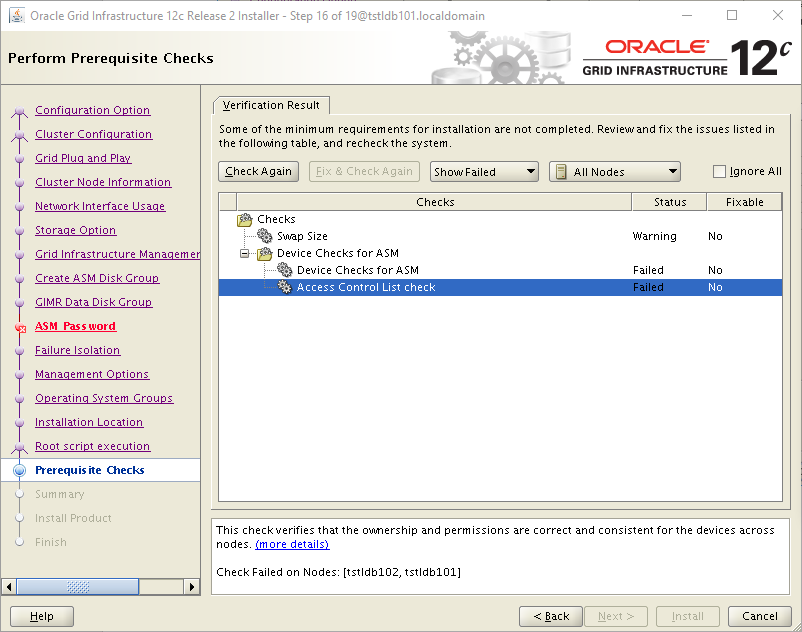The width and height of the screenshot is (802, 632).
Task: Go to Installation Location step
Action: coord(89,422)
